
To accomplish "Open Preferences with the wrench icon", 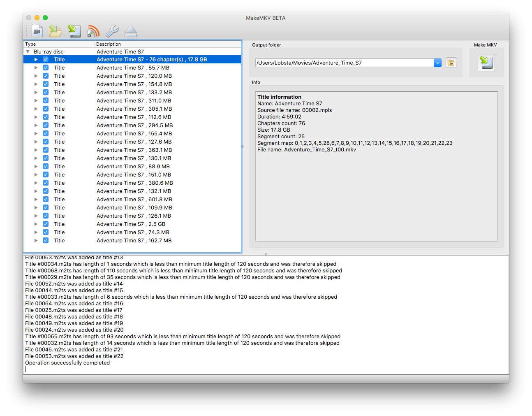I will (x=112, y=31).
